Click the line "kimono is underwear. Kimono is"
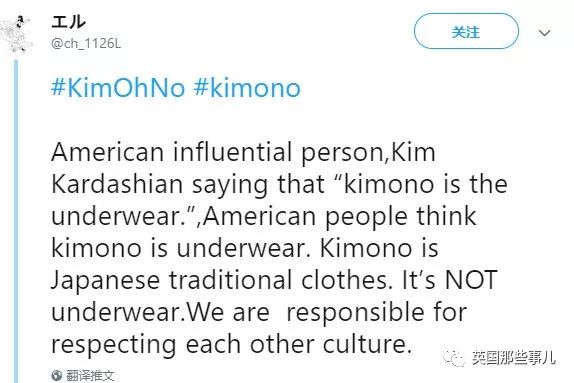This screenshot has width=574, height=383. point(245,248)
